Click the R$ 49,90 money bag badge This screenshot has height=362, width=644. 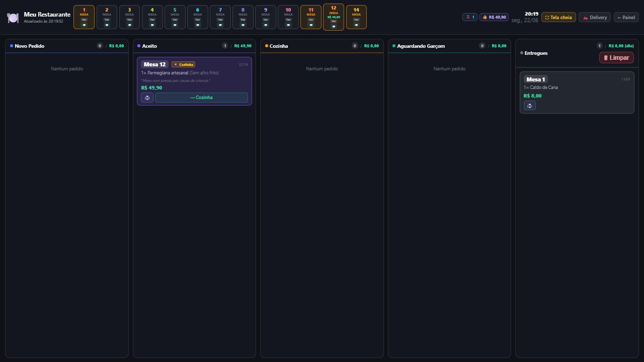click(494, 17)
